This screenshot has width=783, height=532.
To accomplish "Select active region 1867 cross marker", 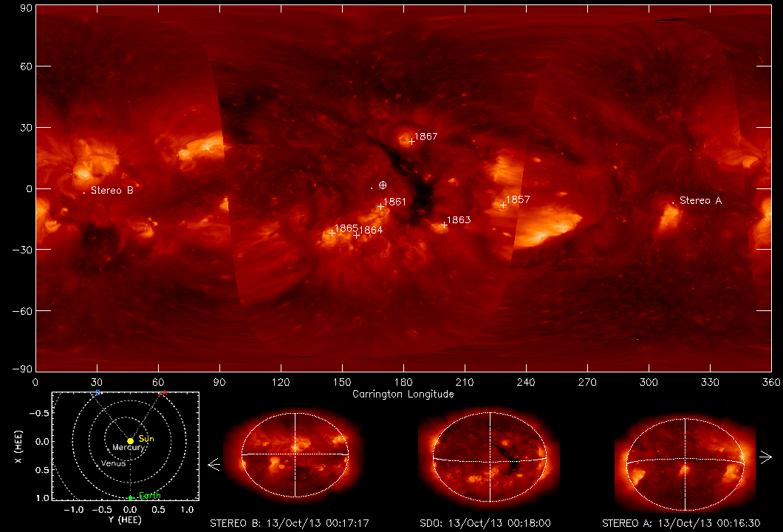I will point(412,141).
